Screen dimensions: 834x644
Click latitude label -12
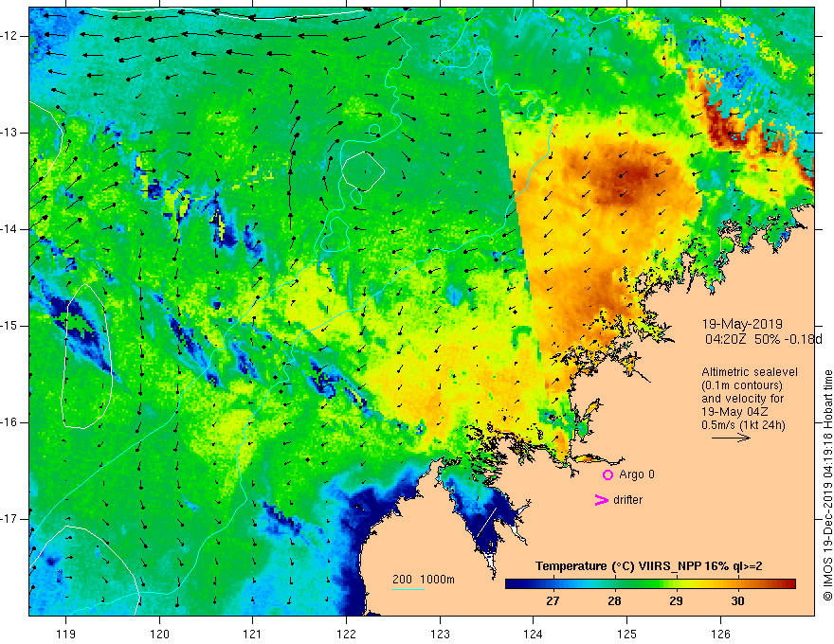[10, 36]
